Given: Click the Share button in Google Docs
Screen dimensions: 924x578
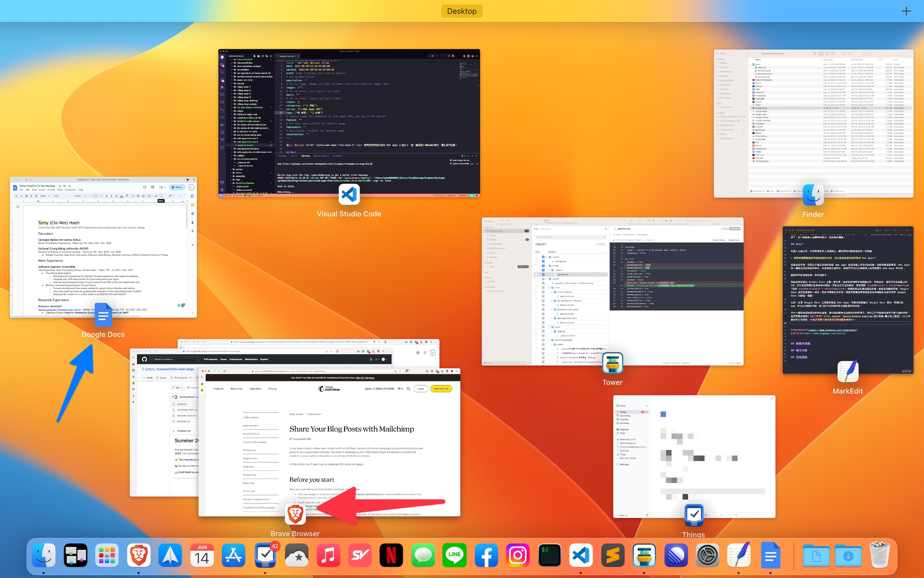Looking at the screenshot, I should [x=178, y=188].
